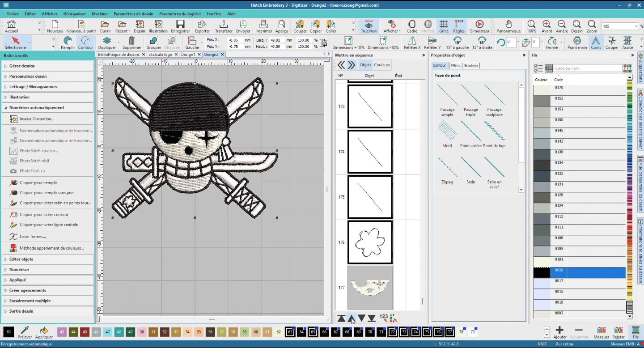
Task: Open the zoom percentage dropdown
Action: tap(636, 26)
